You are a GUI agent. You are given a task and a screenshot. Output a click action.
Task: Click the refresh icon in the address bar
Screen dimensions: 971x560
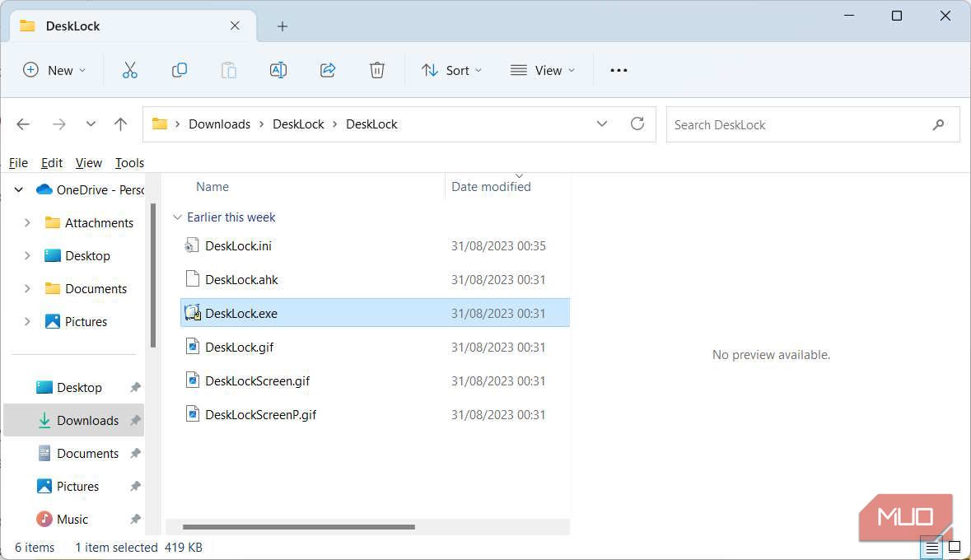pyautogui.click(x=637, y=124)
